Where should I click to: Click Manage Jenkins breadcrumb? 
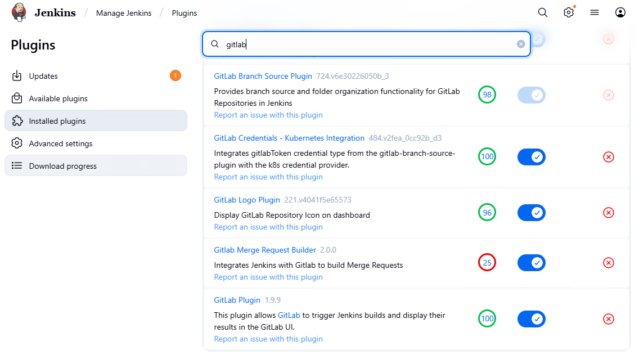pos(124,13)
